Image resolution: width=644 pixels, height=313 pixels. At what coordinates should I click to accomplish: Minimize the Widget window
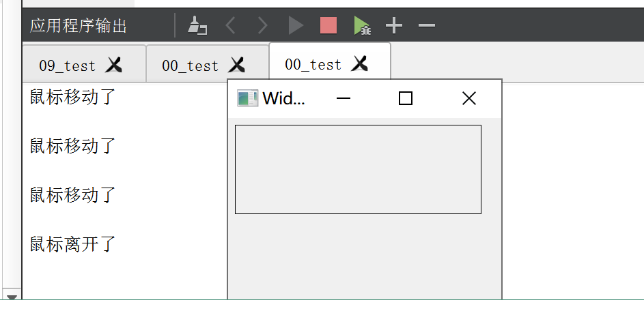pyautogui.click(x=344, y=98)
